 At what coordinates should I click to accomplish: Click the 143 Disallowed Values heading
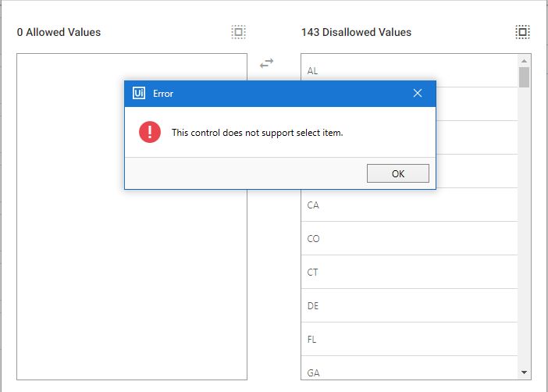point(356,32)
